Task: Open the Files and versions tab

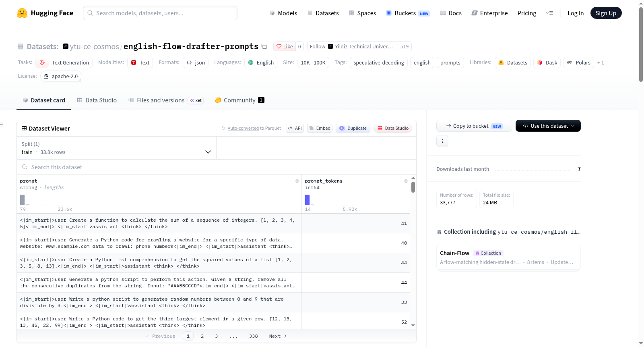Action: (x=165, y=100)
